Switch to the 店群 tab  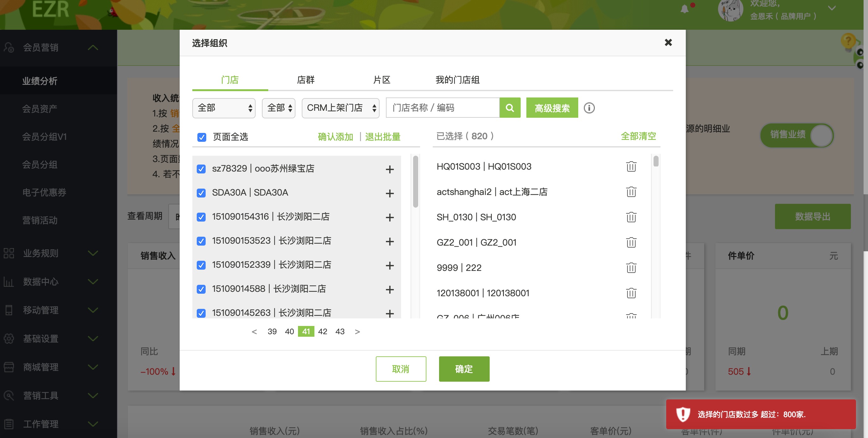pos(306,80)
